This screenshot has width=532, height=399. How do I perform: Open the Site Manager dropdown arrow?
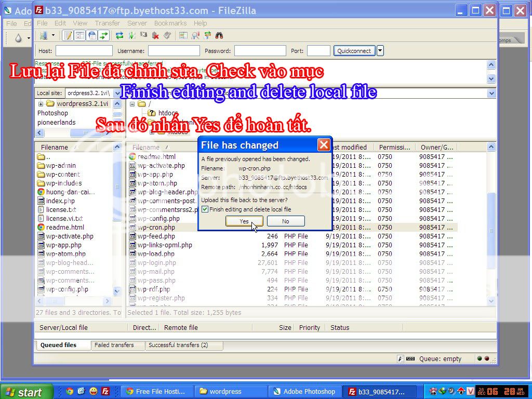[x=53, y=35]
